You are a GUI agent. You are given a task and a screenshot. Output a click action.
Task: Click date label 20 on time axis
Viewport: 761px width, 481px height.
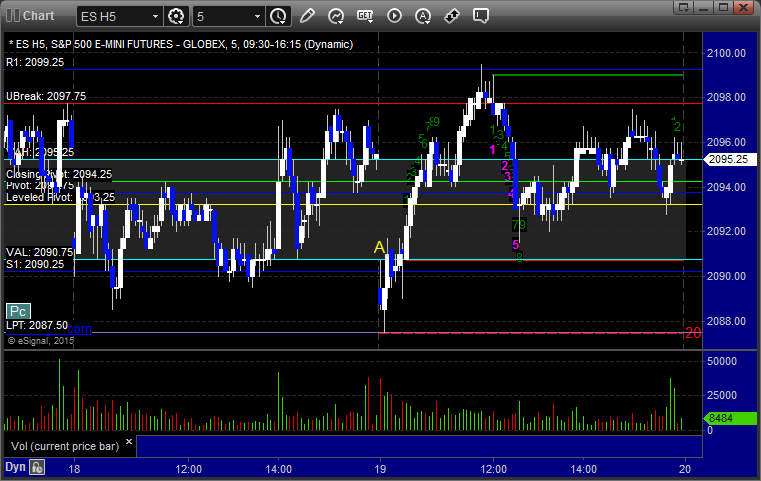[x=685, y=469]
